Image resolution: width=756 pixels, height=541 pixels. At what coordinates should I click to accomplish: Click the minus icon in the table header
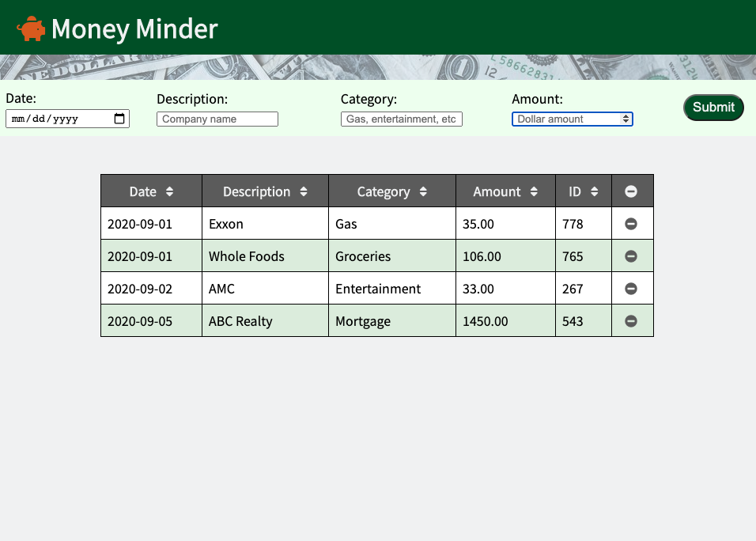632,191
